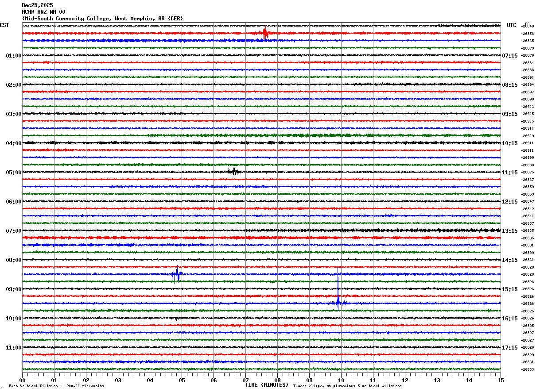Click the 16:15 UTC time label
The width and height of the screenshot is (536, 392).
point(510,319)
